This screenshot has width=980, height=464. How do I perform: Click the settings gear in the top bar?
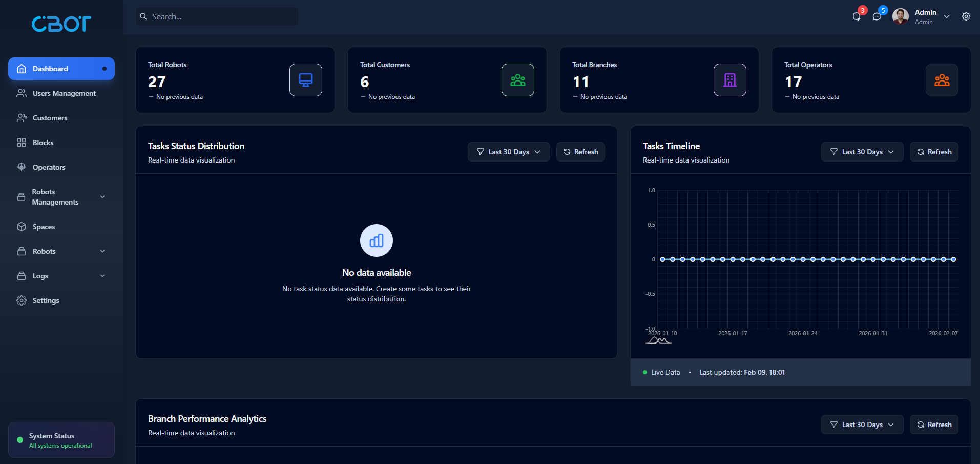pyautogui.click(x=966, y=16)
